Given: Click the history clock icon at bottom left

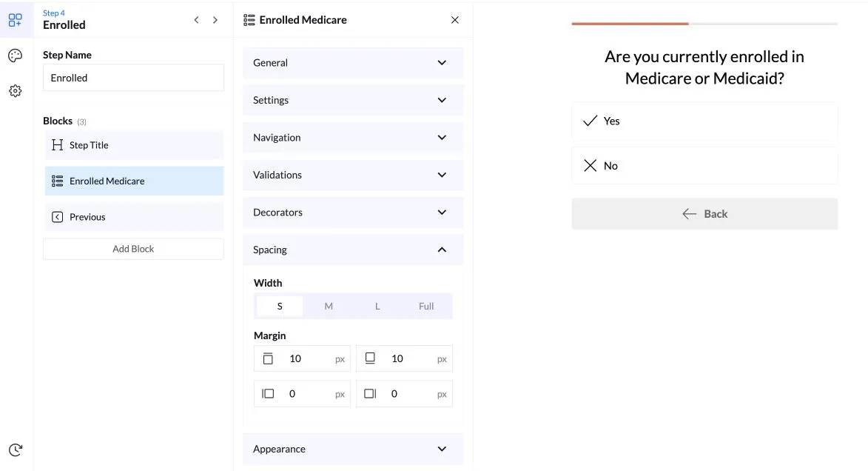Looking at the screenshot, I should coord(16,450).
